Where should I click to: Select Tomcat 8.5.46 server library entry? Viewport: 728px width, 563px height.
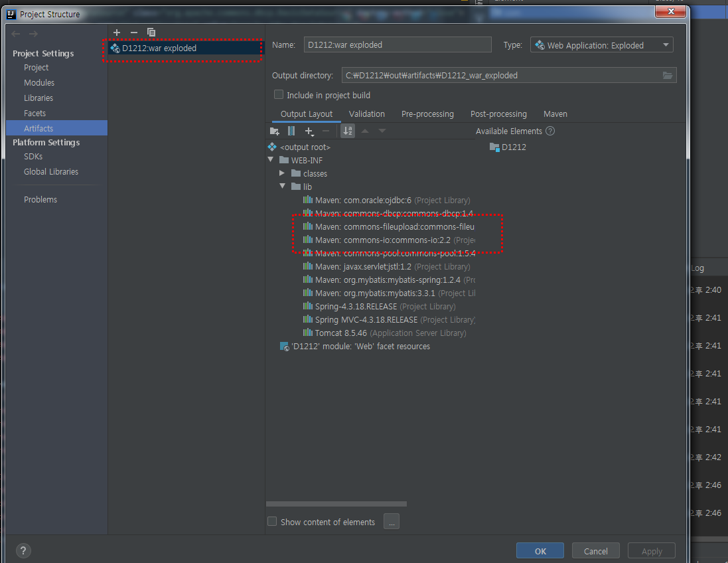[384, 333]
